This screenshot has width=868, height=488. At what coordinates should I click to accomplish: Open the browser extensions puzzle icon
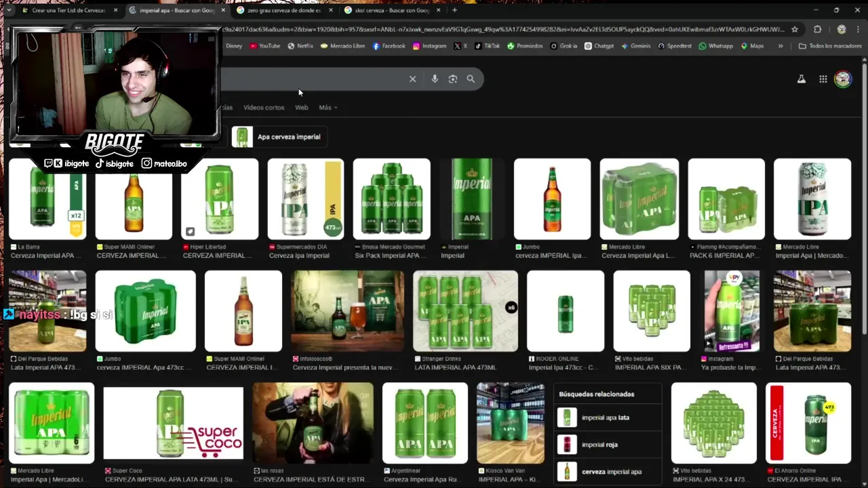(818, 30)
